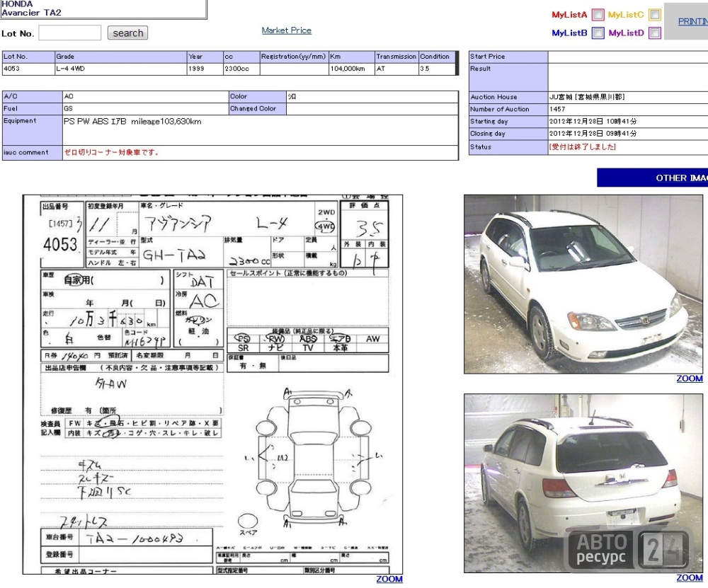Select the red iauc comment text
The image size is (708, 588).
pos(112,153)
